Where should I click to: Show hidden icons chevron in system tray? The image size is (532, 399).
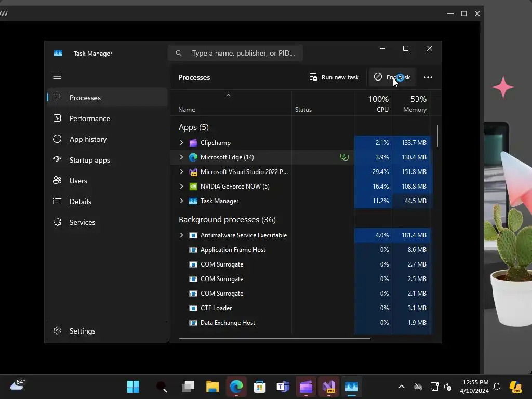click(402, 387)
